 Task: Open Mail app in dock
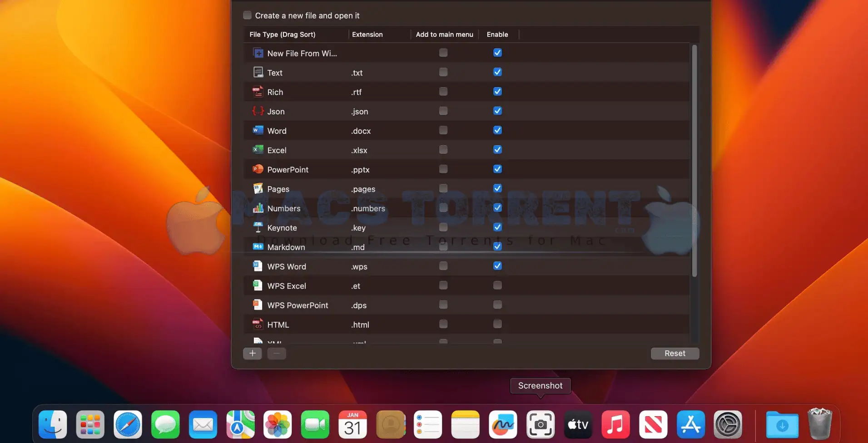pos(203,425)
